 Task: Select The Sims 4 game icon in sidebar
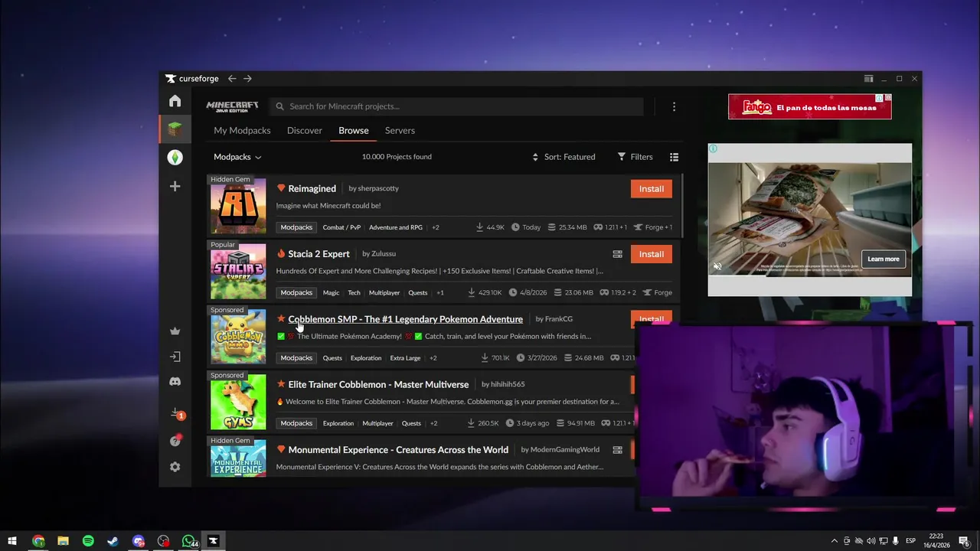point(175,158)
